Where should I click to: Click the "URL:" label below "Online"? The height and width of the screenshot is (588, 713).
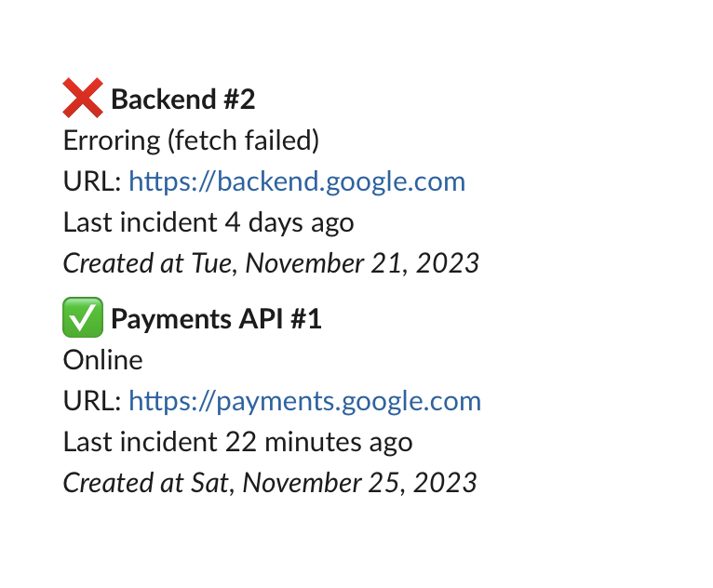coord(92,401)
